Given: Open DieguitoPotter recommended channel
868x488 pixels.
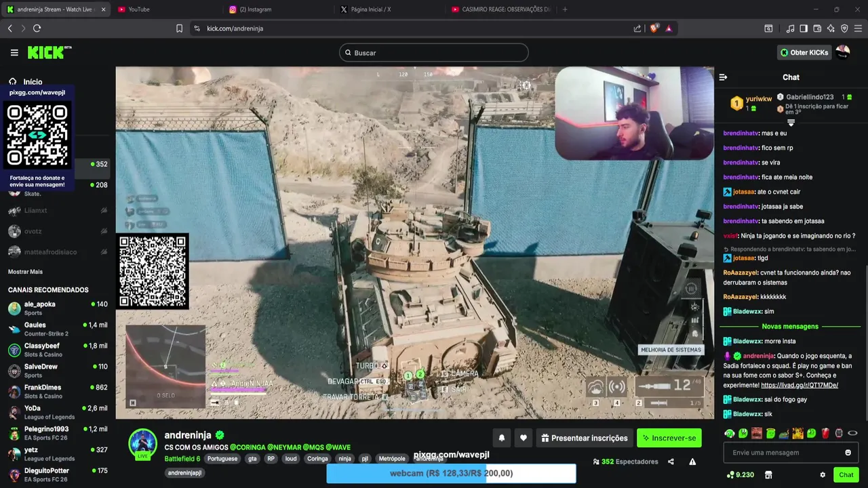Looking at the screenshot, I should [58, 475].
